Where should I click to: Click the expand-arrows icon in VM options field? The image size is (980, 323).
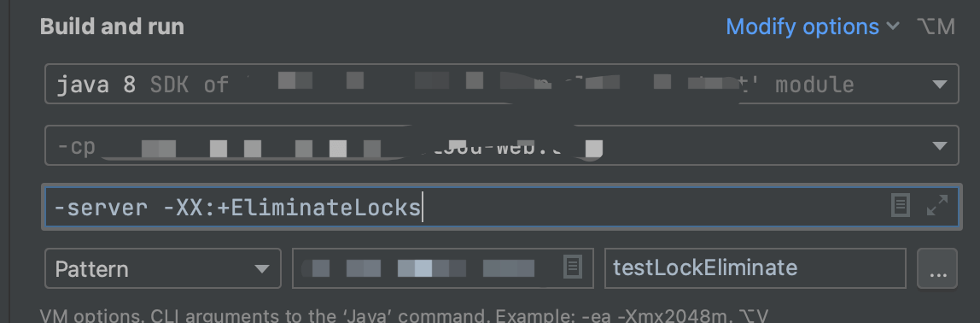[x=936, y=205]
